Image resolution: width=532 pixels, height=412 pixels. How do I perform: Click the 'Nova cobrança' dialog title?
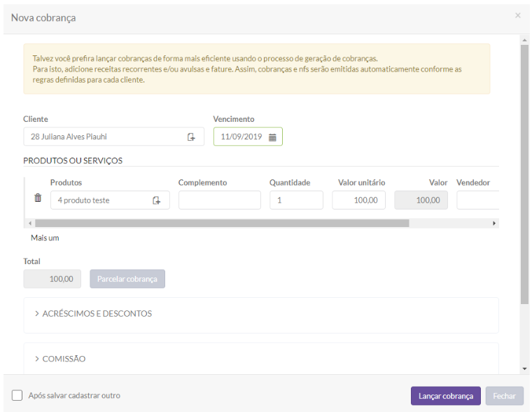pyautogui.click(x=43, y=18)
